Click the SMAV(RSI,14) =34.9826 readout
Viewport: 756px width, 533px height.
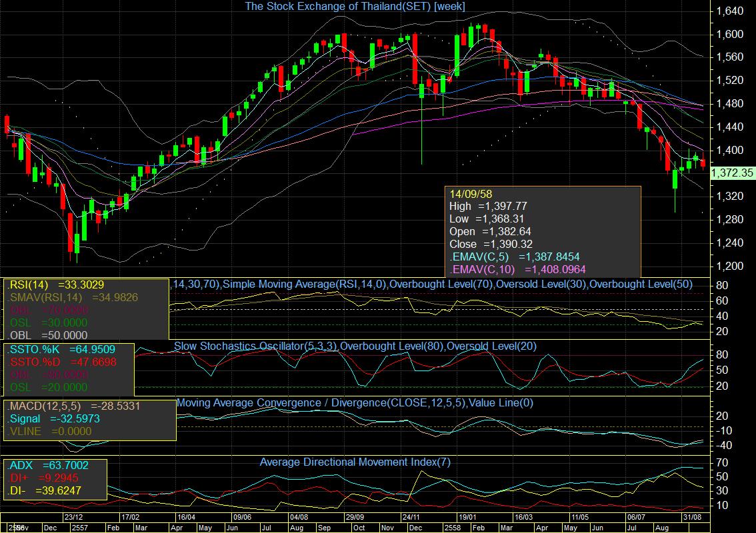pos(73,297)
